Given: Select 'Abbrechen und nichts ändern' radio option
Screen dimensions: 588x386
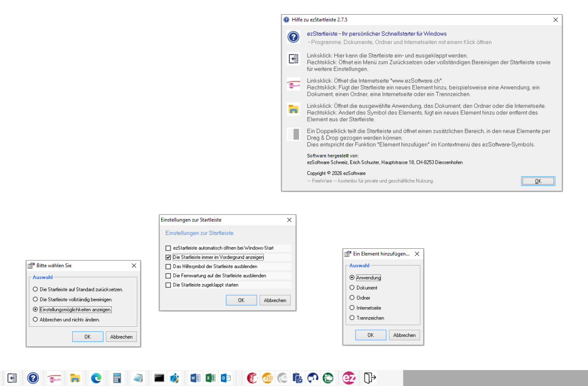Looking at the screenshot, I should tap(66, 320).
